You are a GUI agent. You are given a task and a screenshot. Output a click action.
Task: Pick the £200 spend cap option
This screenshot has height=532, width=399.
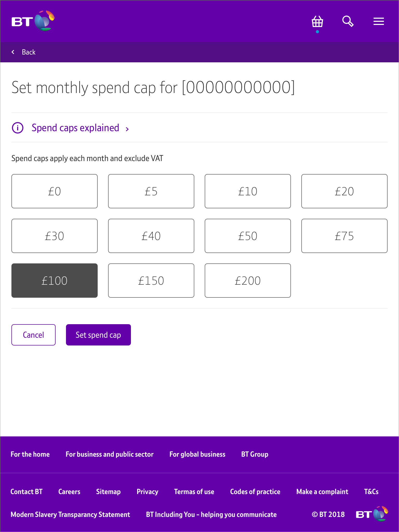pos(248,281)
